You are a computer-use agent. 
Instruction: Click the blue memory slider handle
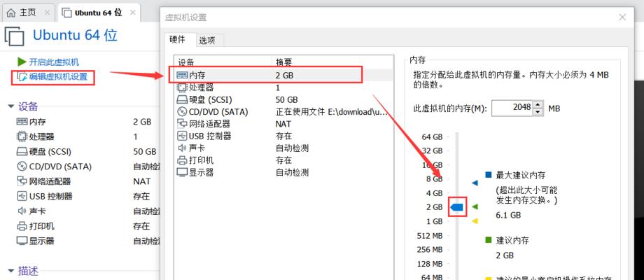coord(457,207)
